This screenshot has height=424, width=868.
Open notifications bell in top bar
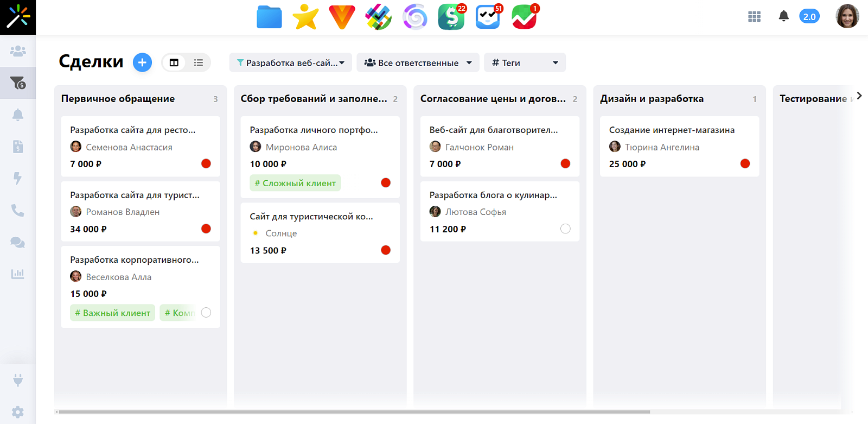point(783,16)
